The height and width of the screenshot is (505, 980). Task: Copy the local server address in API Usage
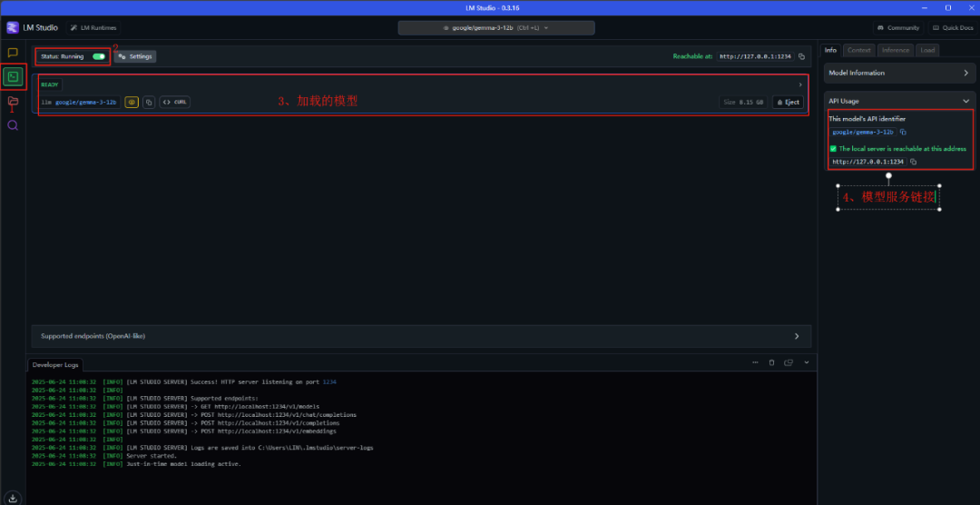point(913,162)
